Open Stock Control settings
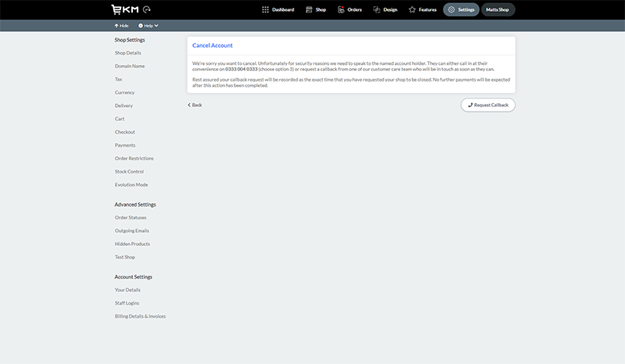625x364 pixels. tap(129, 171)
